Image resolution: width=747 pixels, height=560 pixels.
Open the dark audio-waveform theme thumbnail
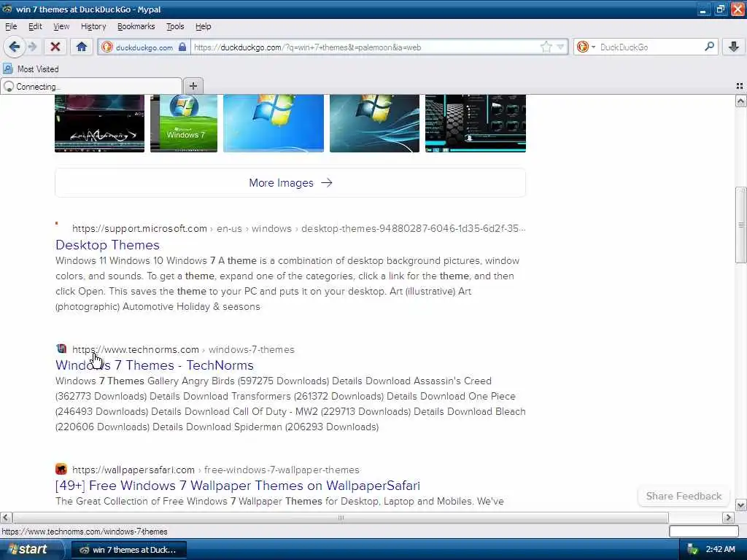coord(99,123)
